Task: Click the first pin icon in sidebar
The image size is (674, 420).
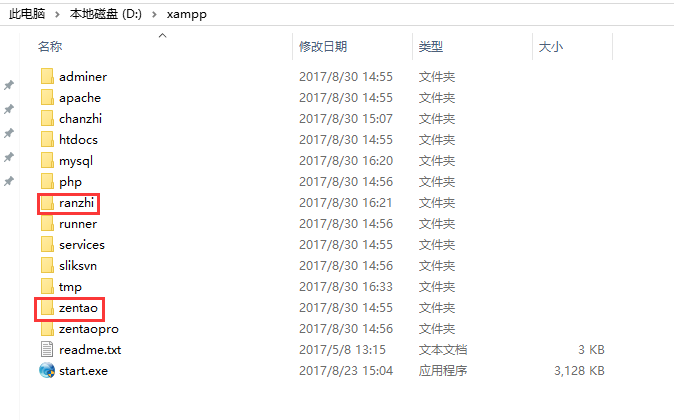Action: [9, 85]
